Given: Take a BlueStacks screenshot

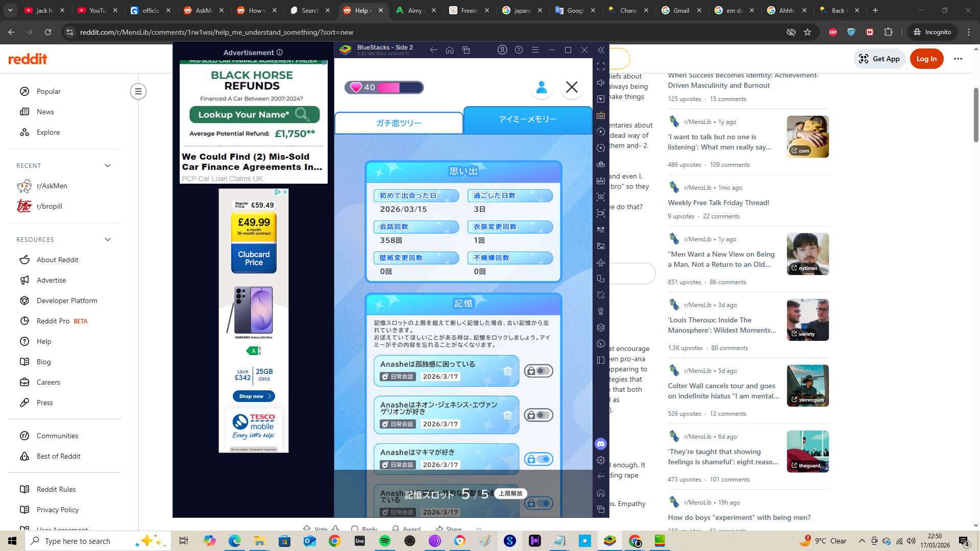Looking at the screenshot, I should point(601,197).
